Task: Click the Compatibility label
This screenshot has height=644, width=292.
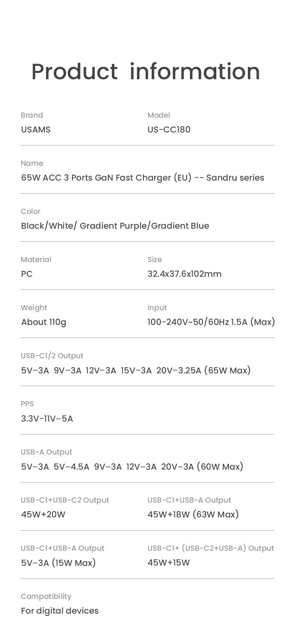Action: pyautogui.click(x=46, y=596)
